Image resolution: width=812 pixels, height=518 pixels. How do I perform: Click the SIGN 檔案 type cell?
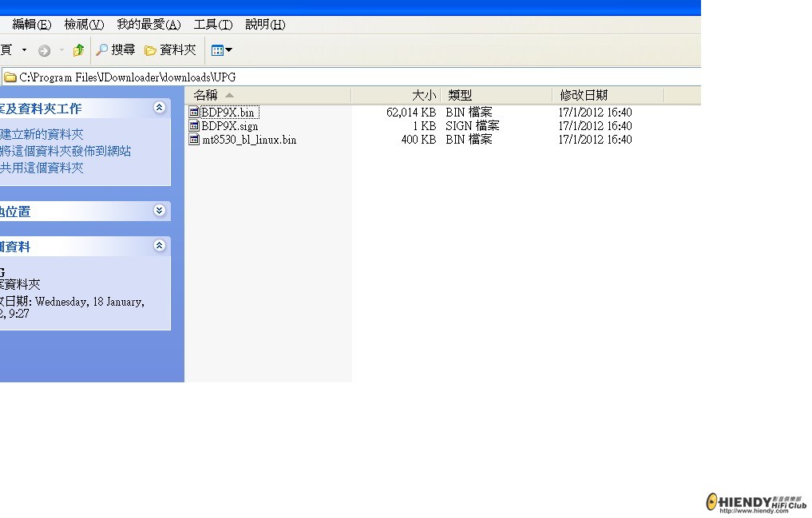click(x=473, y=126)
